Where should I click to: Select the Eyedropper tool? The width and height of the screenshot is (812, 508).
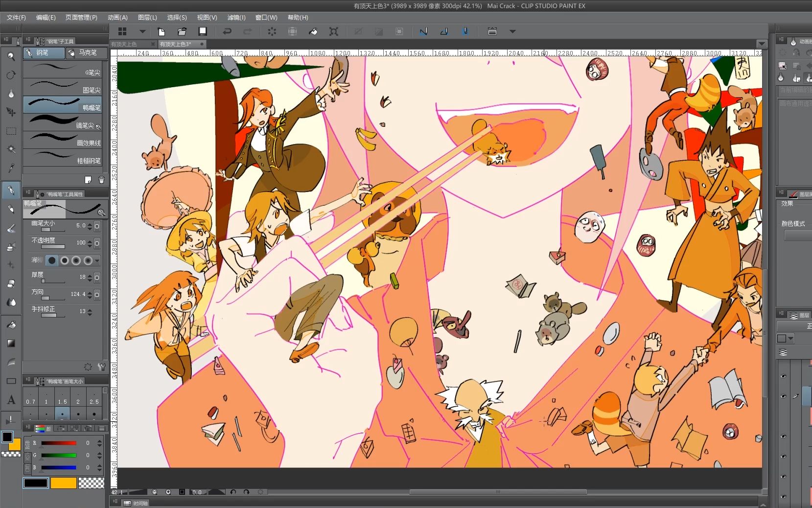(11, 168)
